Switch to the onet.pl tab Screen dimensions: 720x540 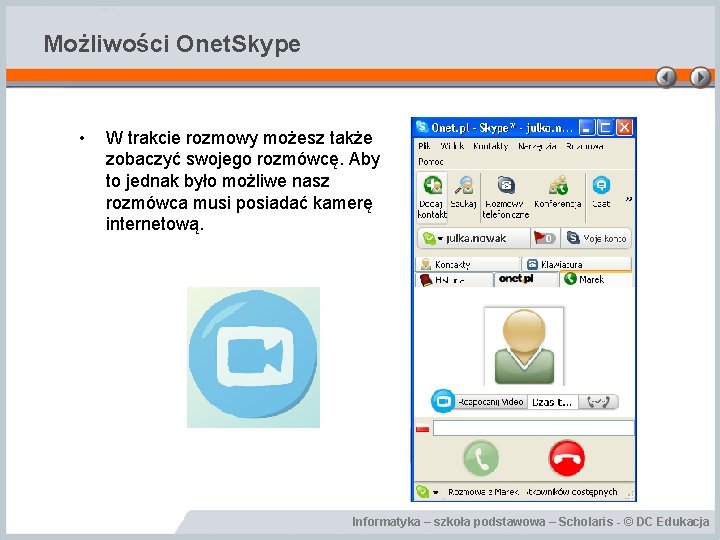click(x=526, y=279)
